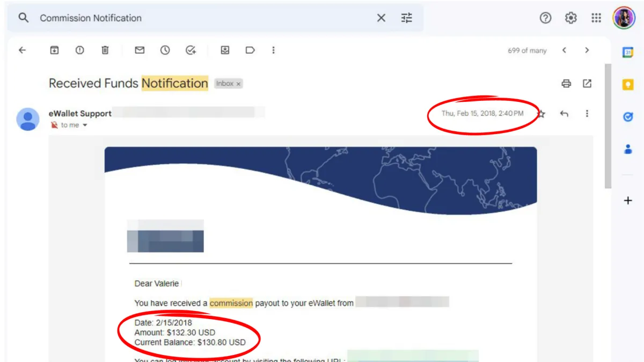The width and height of the screenshot is (644, 362).
Task: Move email to another folder icon
Action: click(225, 50)
